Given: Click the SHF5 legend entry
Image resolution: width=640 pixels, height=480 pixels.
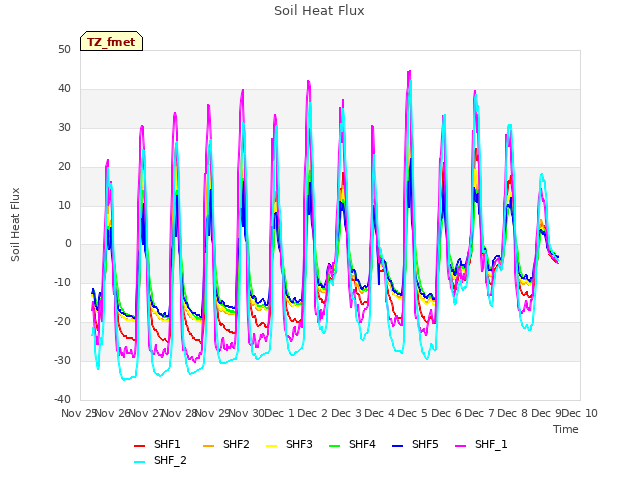Looking at the screenshot, I should point(415,444).
